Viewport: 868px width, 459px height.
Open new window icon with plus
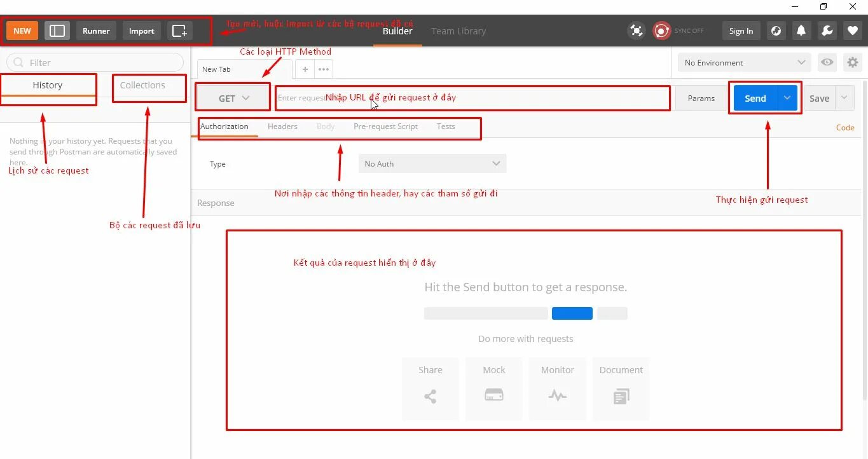point(180,31)
